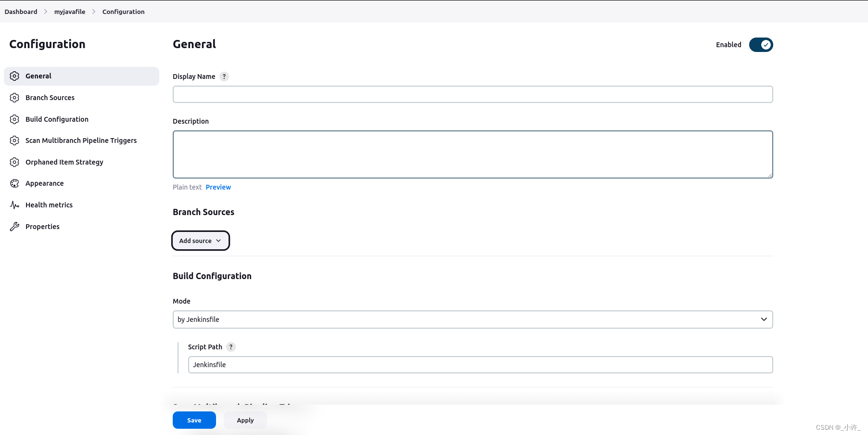Go to Dashboard breadcrumb
This screenshot has height=435, width=868.
pyautogui.click(x=21, y=12)
